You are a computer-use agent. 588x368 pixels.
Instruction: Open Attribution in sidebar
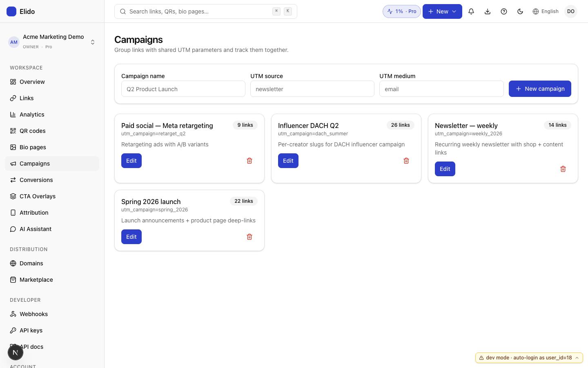pyautogui.click(x=52, y=213)
